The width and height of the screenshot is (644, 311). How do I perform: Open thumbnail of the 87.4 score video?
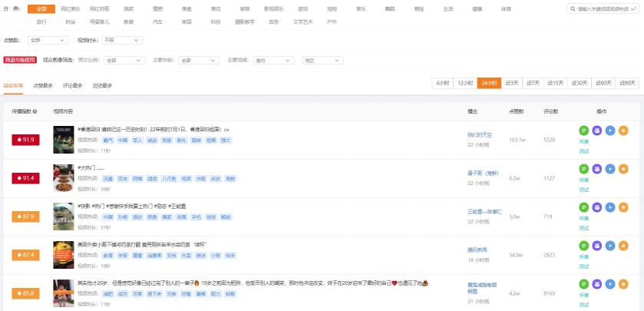pos(63,255)
